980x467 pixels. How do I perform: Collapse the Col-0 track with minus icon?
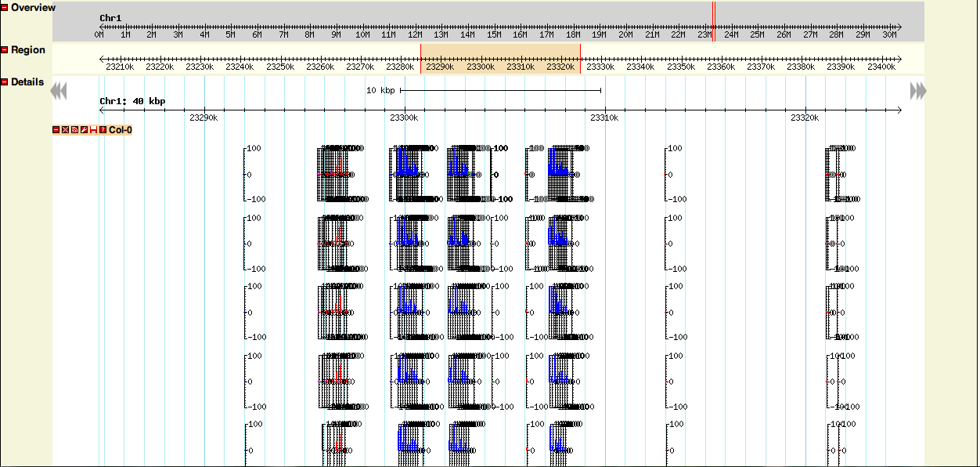point(56,129)
